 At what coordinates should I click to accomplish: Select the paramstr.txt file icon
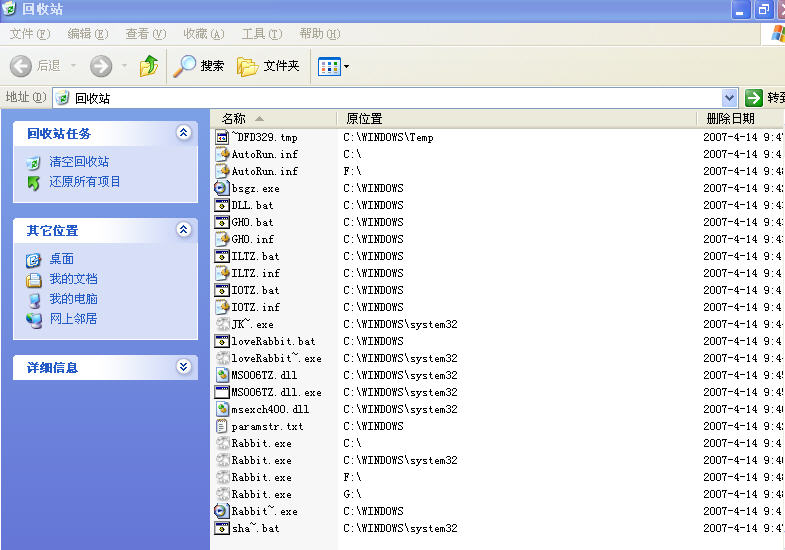click(223, 426)
